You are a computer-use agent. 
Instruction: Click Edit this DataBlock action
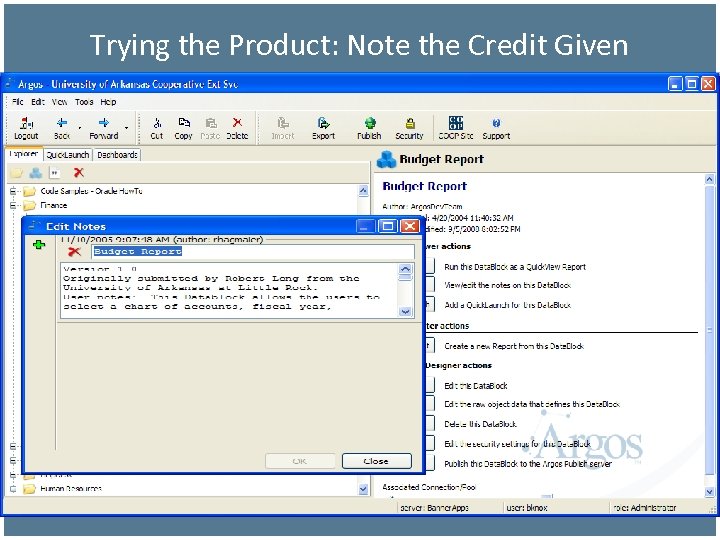coord(476,386)
